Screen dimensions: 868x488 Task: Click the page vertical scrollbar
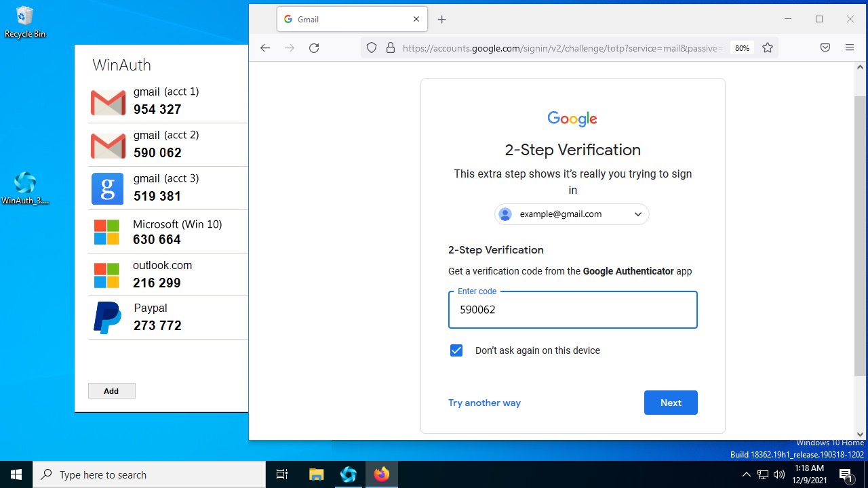(860, 236)
